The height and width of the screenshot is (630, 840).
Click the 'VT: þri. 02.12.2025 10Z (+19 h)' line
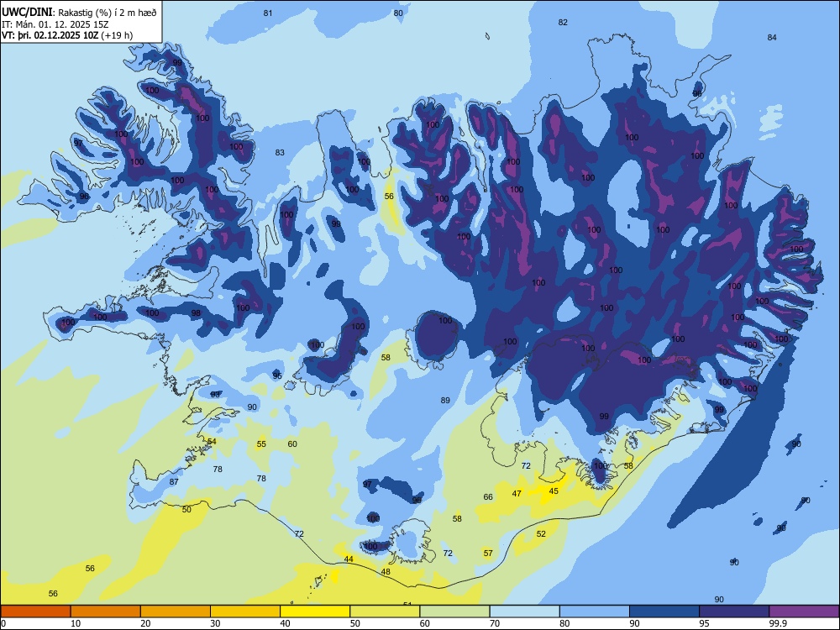click(67, 35)
